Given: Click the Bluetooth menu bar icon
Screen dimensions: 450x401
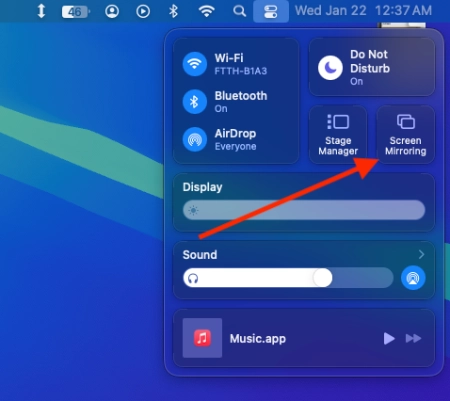Looking at the screenshot, I should pyautogui.click(x=173, y=11).
